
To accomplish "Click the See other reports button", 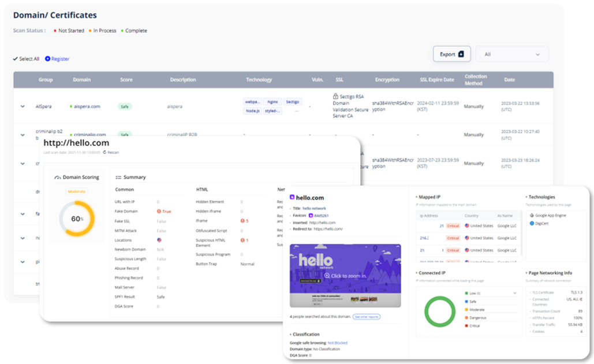I will (367, 317).
